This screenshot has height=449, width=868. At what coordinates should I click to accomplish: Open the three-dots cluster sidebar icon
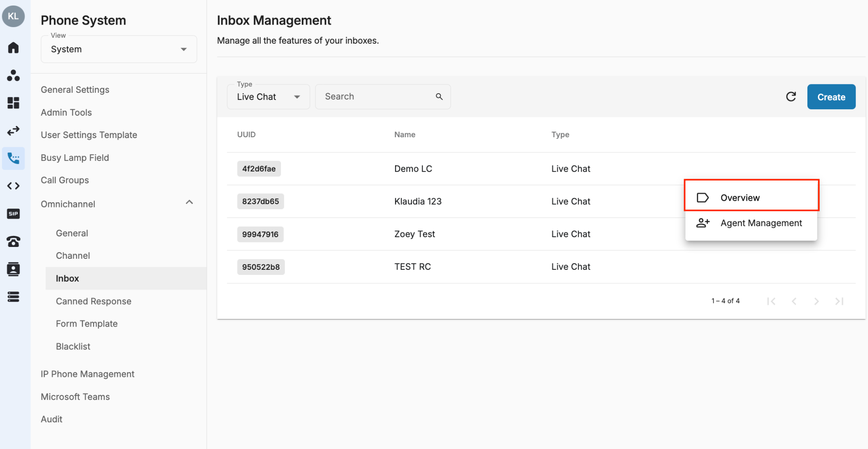point(13,75)
